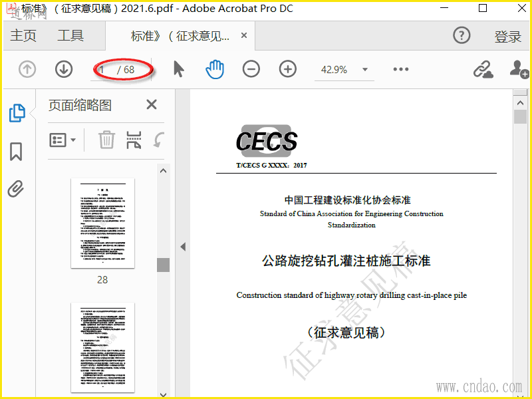Rotate pages counterclockwise icon
Image resolution: width=532 pixels, height=399 pixels.
coord(159,140)
